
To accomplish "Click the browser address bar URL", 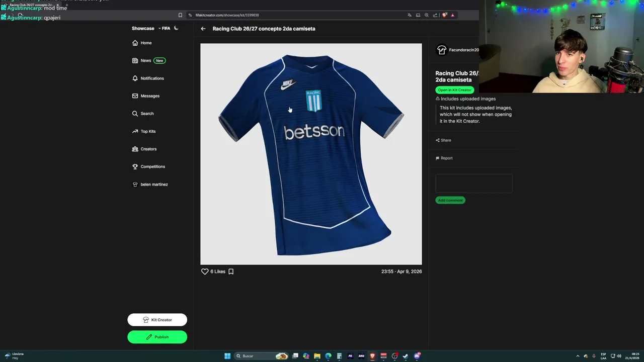I will [x=227, y=15].
